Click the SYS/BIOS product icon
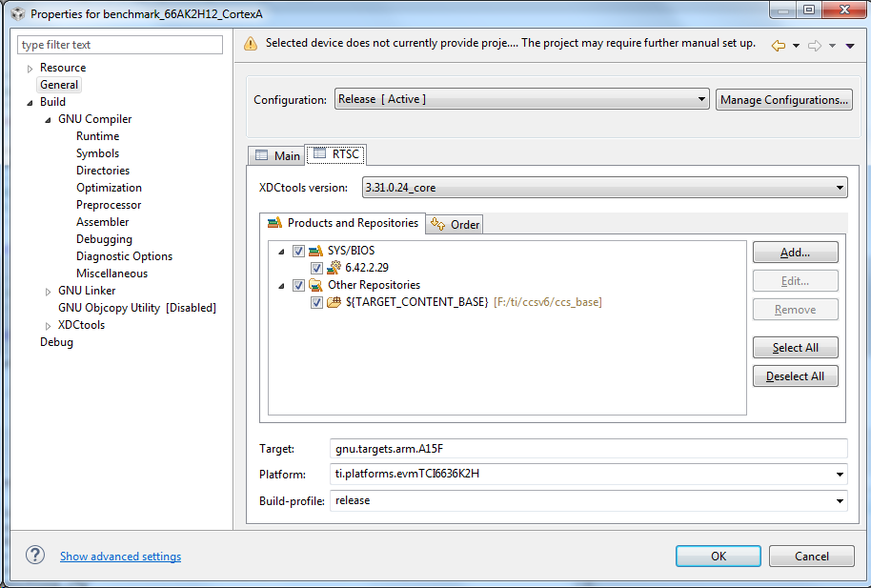This screenshot has width=871, height=588. click(315, 251)
